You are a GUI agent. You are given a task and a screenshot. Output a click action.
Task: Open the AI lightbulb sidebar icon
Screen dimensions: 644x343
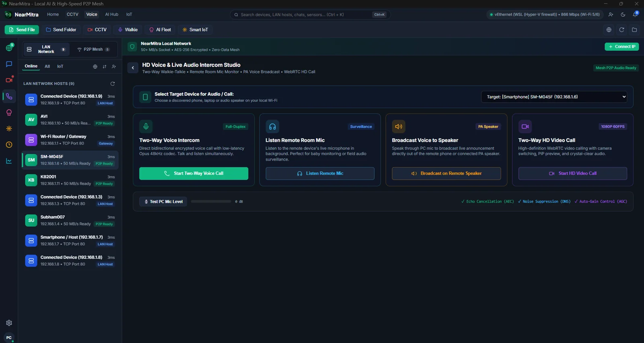pos(9,112)
